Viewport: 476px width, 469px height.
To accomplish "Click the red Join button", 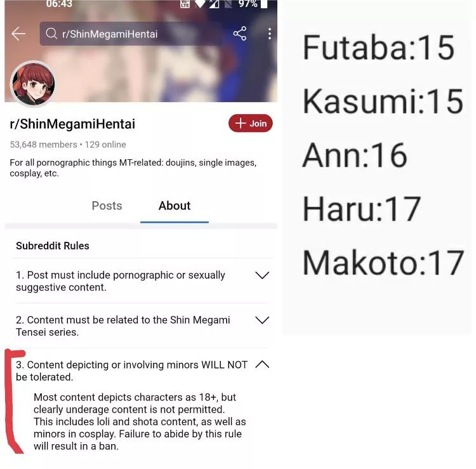I will click(x=251, y=123).
